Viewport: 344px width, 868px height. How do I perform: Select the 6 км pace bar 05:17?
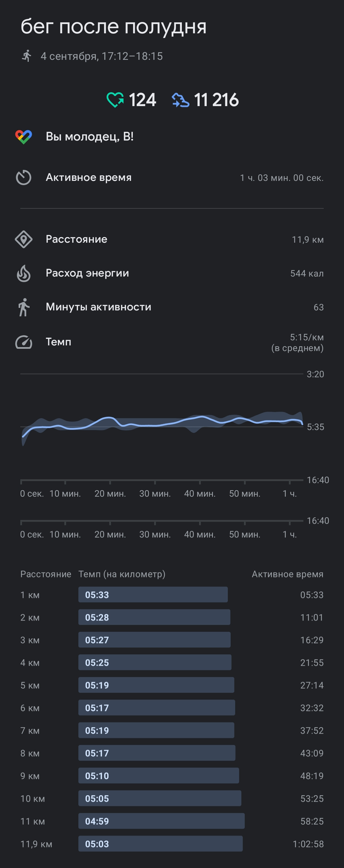coord(157,708)
